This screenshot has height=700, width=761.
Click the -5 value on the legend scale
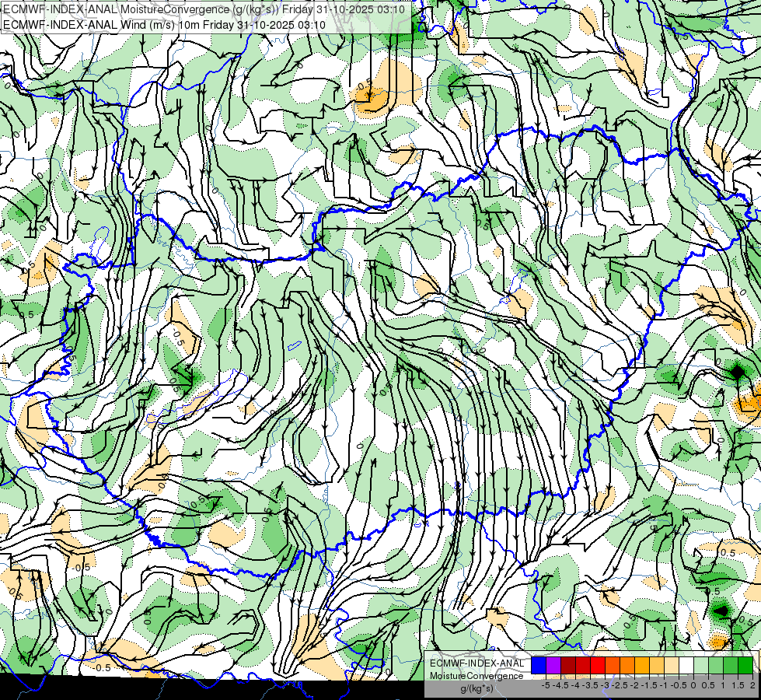point(546,685)
